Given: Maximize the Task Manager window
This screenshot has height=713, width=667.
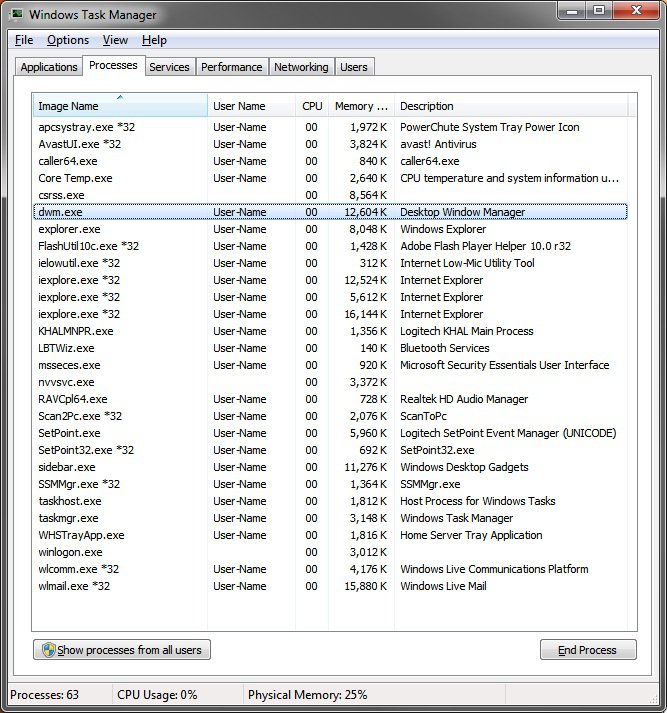Looking at the screenshot, I should pos(599,10).
